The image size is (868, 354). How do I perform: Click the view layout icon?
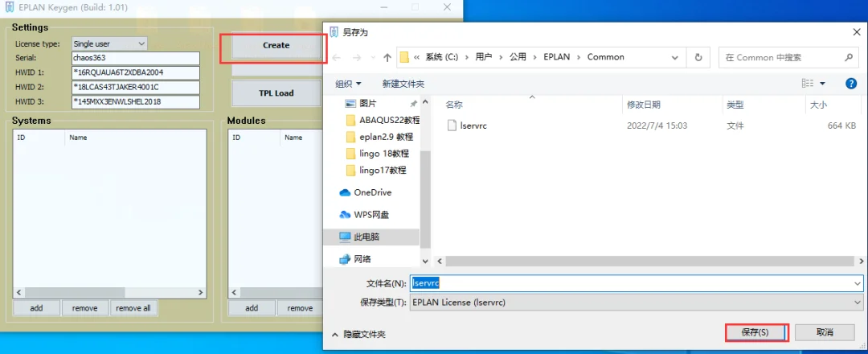pos(808,83)
